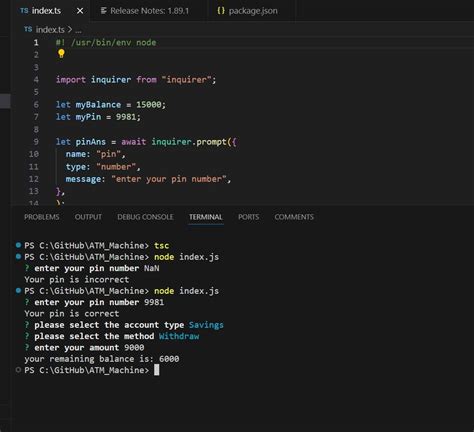Close the index.ts editor tab
This screenshot has width=474, height=432.
(x=80, y=11)
